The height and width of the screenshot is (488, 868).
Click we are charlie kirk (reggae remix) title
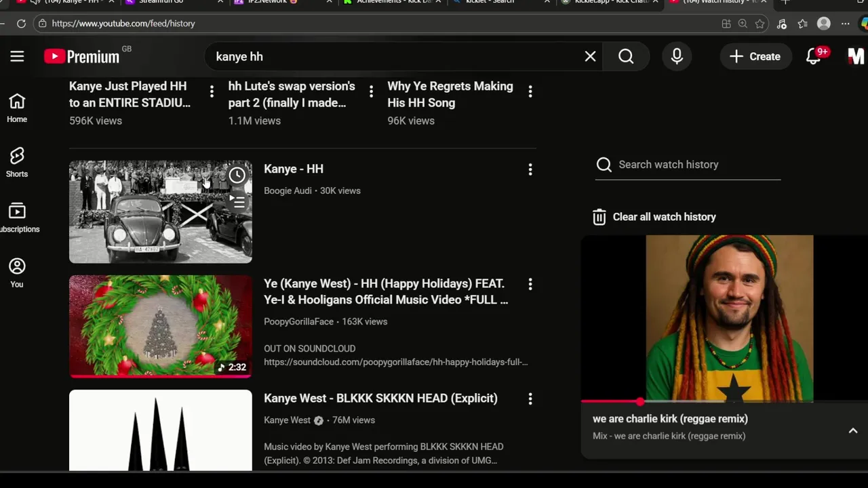(x=670, y=419)
